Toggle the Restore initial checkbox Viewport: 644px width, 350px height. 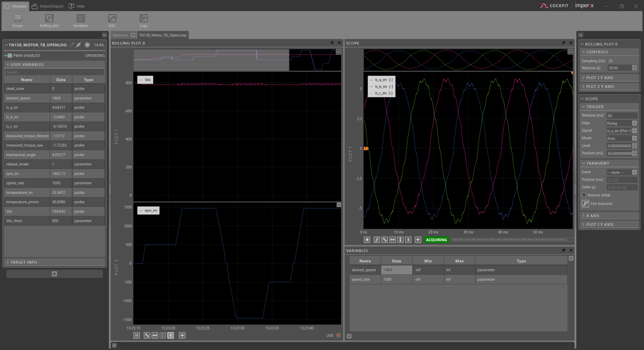[x=584, y=195]
